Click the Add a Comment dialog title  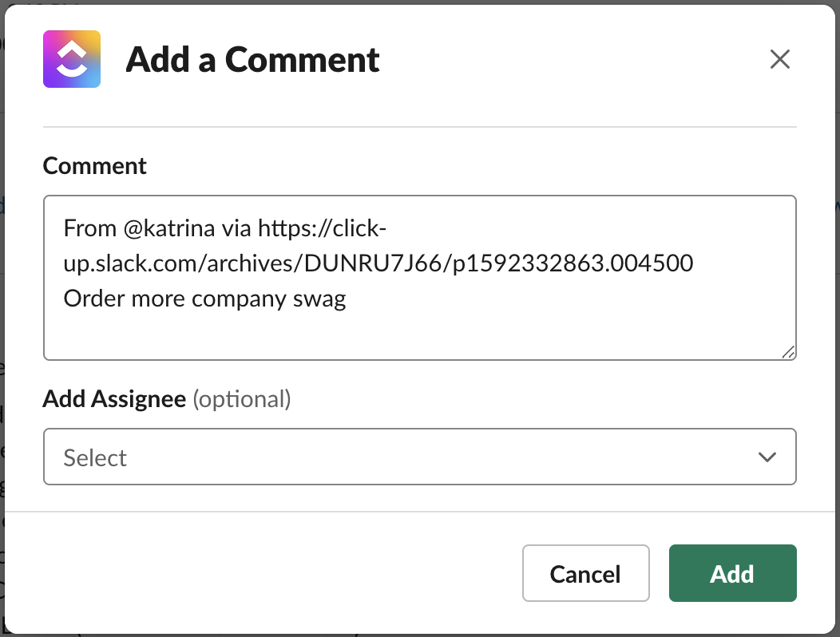(252, 59)
